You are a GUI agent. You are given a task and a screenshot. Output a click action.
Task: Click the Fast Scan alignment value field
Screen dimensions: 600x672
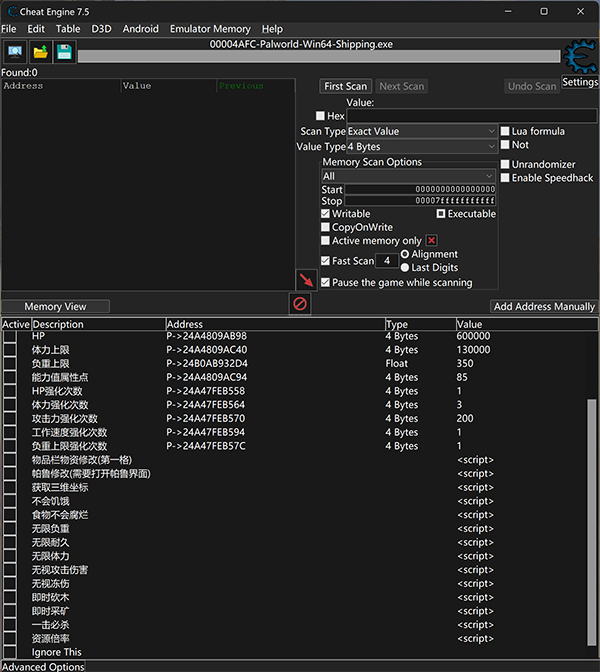(387, 261)
